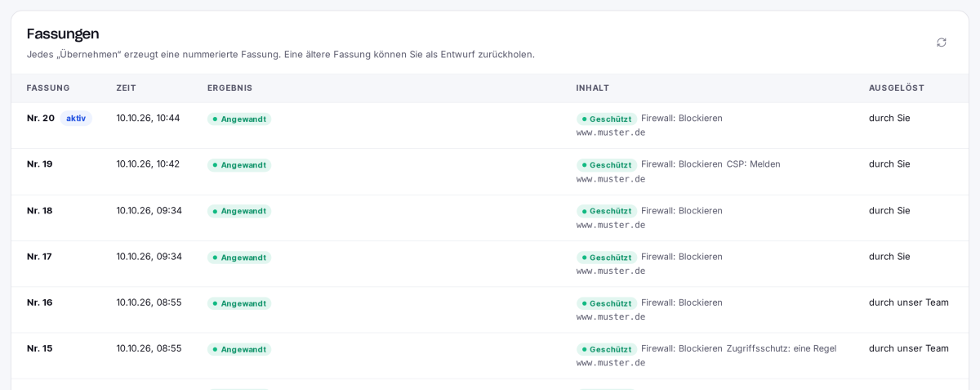Image resolution: width=980 pixels, height=390 pixels.
Task: Click the Geschützt badge of Nr. 16
Action: 607,303
